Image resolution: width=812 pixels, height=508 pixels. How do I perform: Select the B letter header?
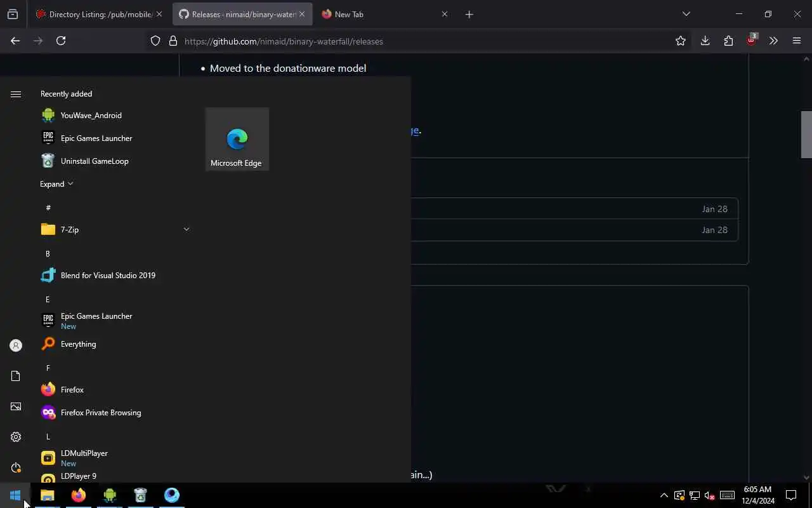click(48, 253)
